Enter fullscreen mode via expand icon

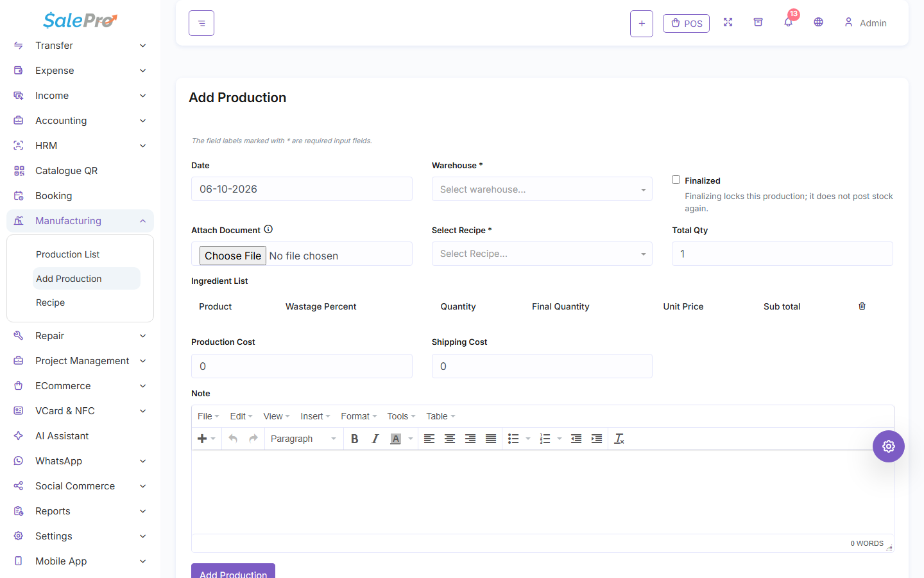(x=728, y=22)
